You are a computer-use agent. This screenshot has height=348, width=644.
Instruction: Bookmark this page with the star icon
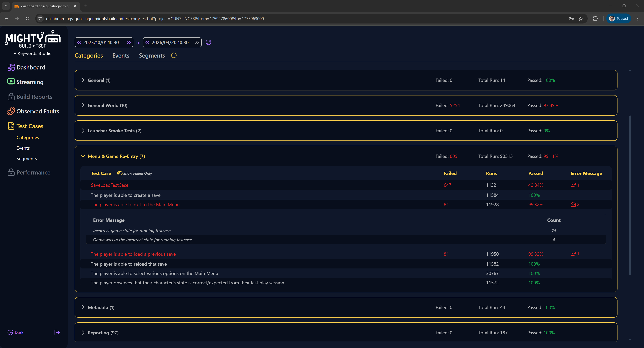580,18
